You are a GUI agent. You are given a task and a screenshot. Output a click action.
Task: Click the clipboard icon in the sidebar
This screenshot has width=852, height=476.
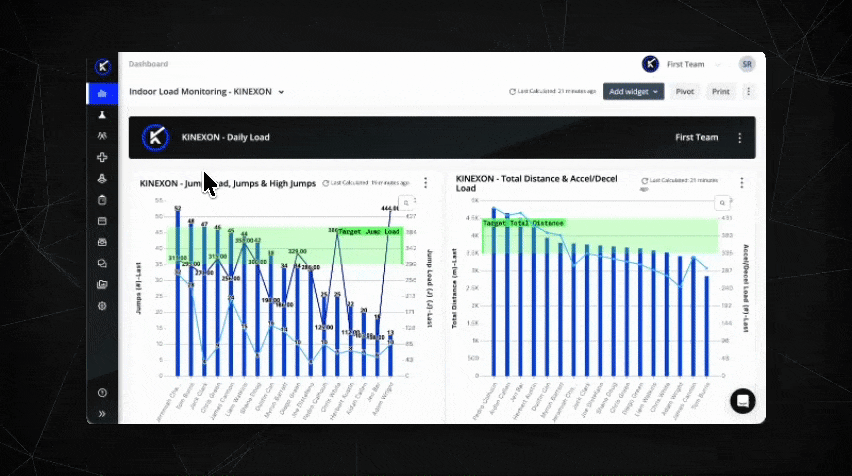click(x=102, y=200)
